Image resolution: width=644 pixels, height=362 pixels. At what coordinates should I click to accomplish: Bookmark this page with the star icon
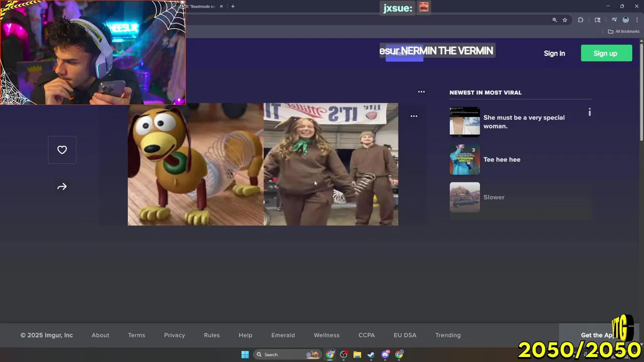pos(565,20)
